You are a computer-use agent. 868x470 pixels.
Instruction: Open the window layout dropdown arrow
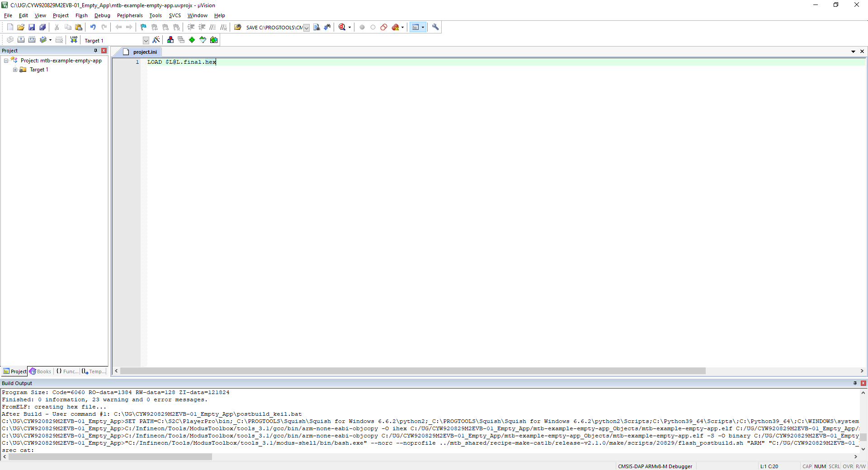click(423, 27)
